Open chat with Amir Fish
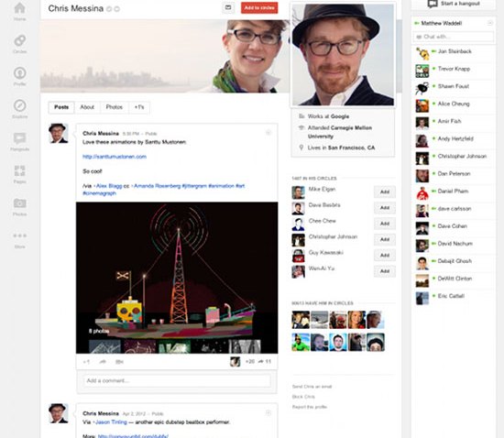Screen dimensions: 504x438 449,121
